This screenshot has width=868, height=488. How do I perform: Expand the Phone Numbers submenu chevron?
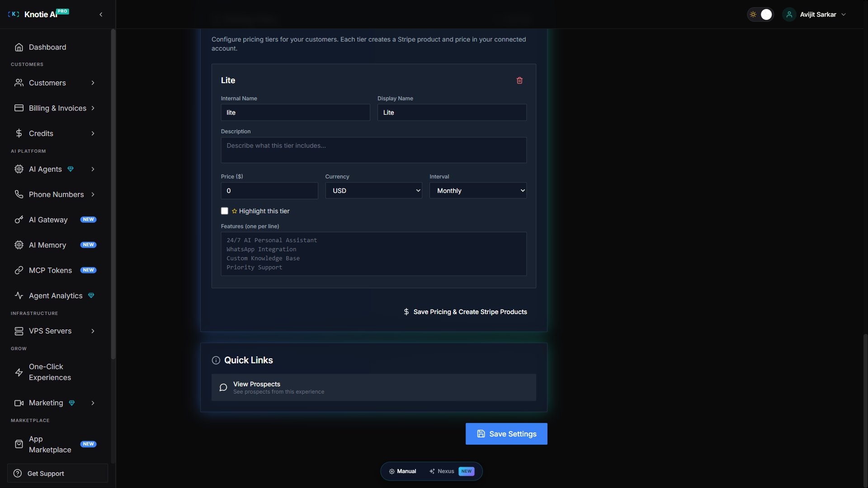93,194
